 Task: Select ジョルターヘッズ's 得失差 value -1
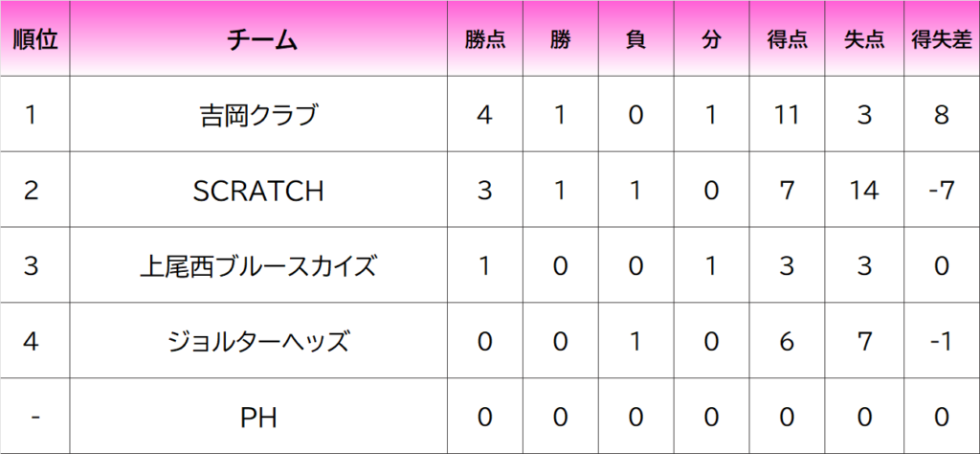click(941, 341)
